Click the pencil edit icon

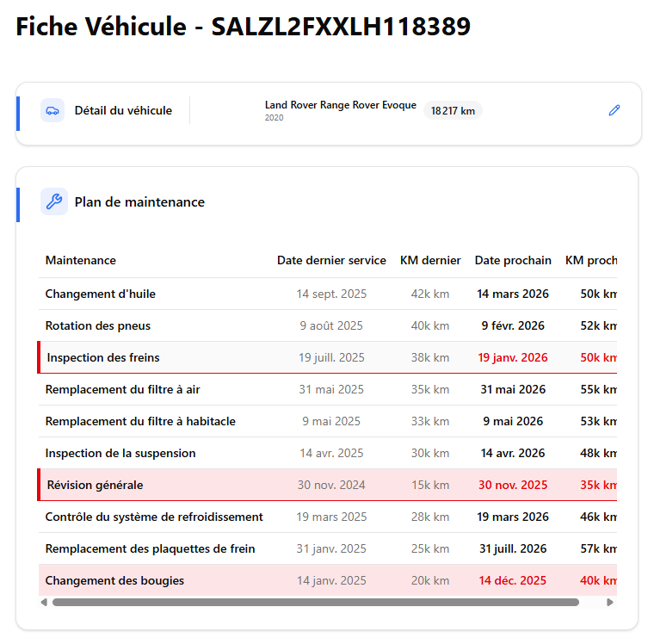pyautogui.click(x=614, y=110)
